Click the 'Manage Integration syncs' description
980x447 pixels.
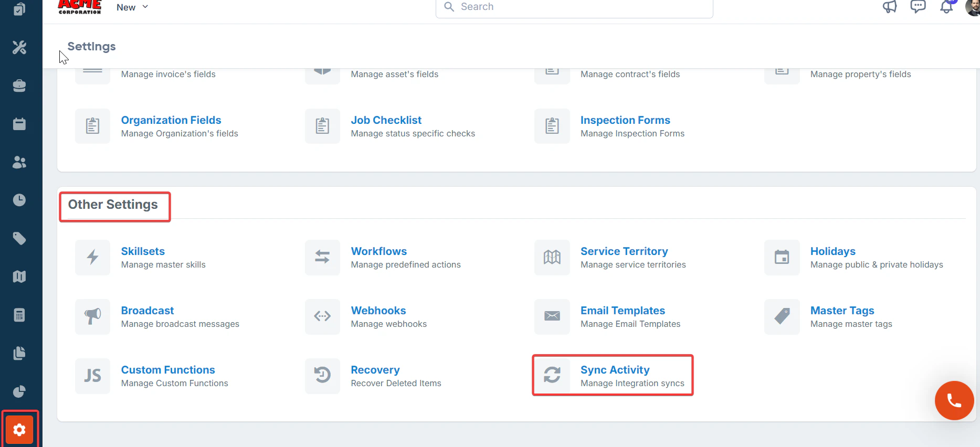[633, 383]
